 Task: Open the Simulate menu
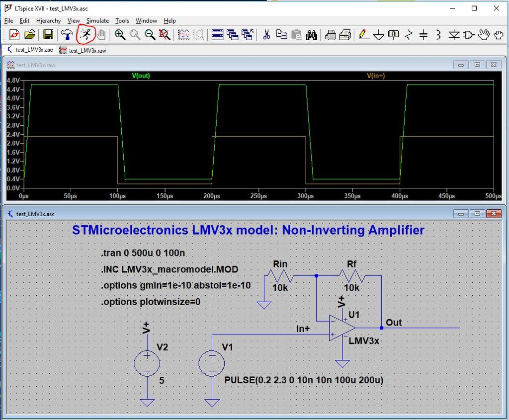point(97,21)
